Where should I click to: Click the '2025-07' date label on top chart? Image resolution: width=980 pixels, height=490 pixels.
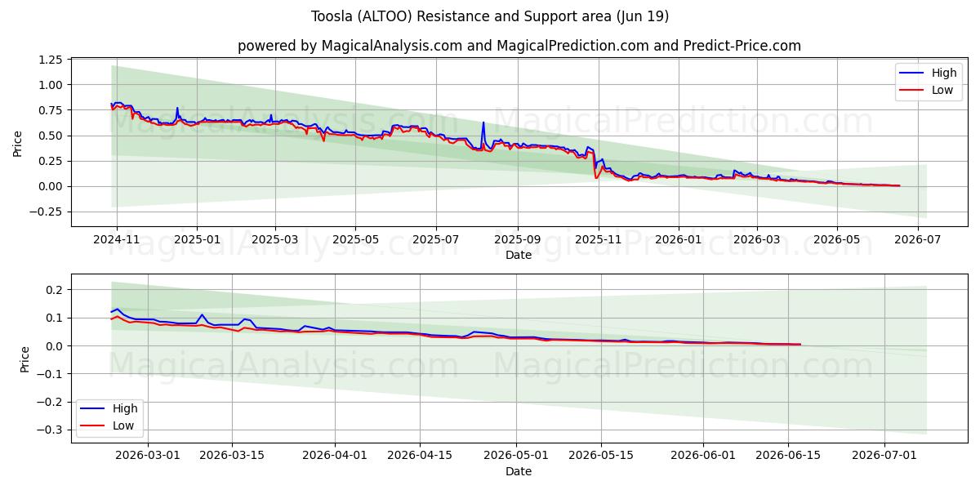(x=435, y=240)
